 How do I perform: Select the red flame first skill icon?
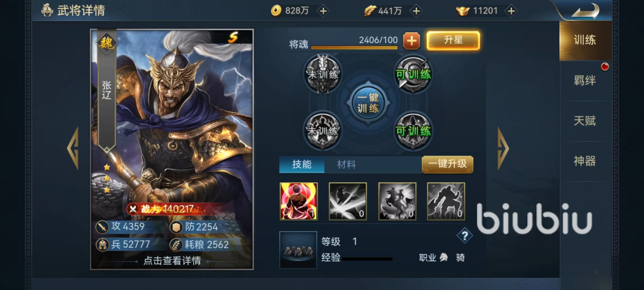(x=298, y=201)
